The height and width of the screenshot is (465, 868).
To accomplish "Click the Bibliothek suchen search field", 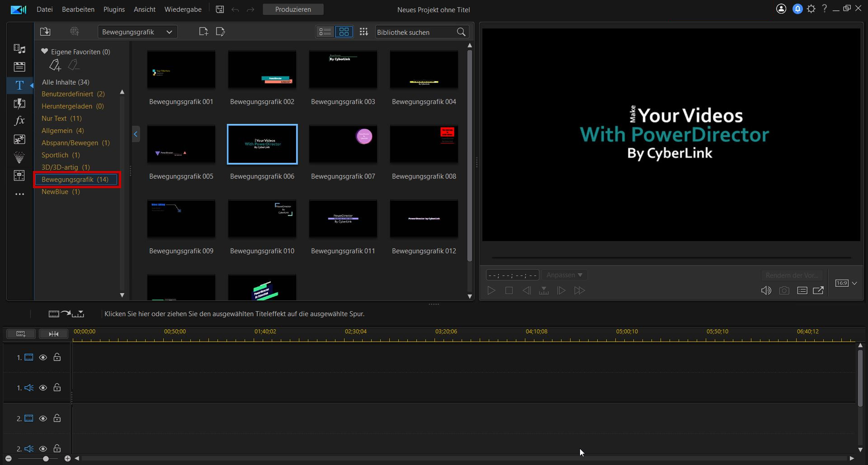I will (x=415, y=32).
